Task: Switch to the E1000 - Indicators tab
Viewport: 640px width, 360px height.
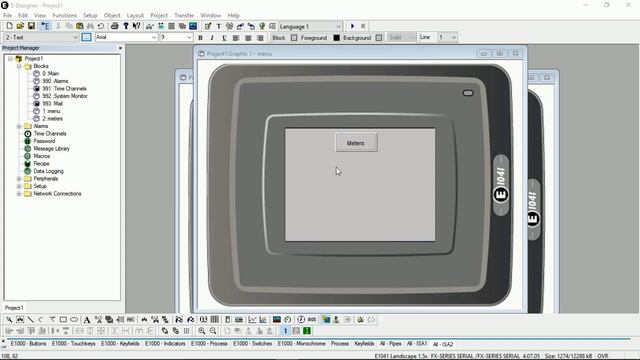Action: pos(165,344)
